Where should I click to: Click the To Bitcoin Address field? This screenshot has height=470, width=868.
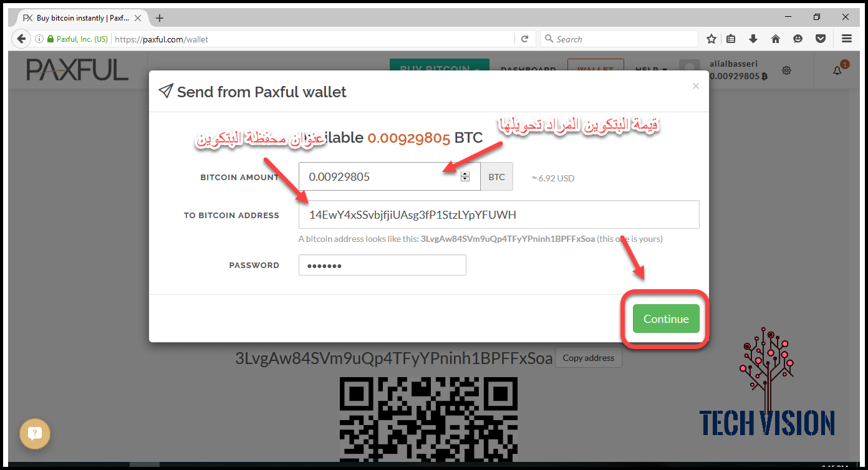(499, 214)
